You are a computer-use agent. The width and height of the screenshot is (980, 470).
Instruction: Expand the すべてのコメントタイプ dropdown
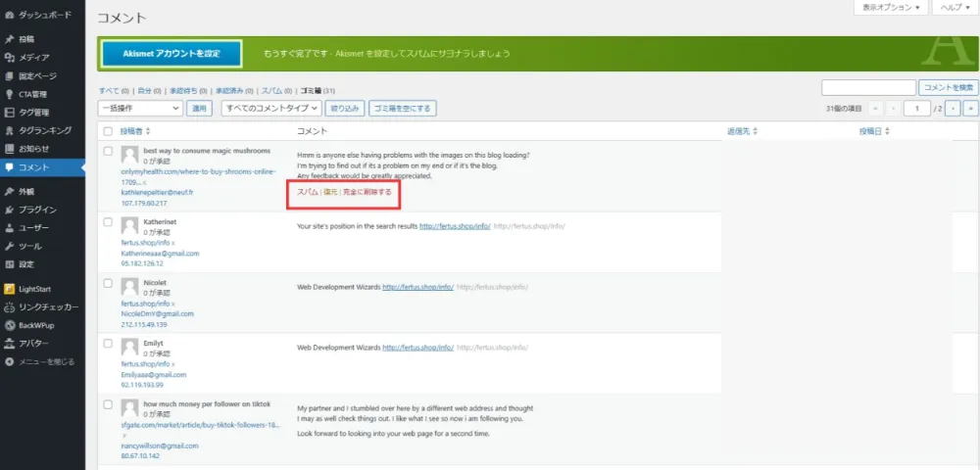point(271,108)
